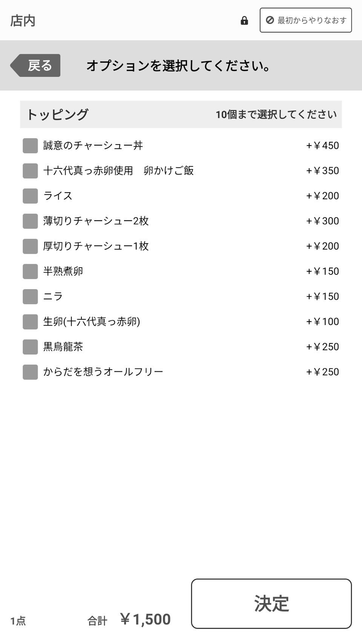Click the 黒烏龍茶 option label text

[63, 347]
